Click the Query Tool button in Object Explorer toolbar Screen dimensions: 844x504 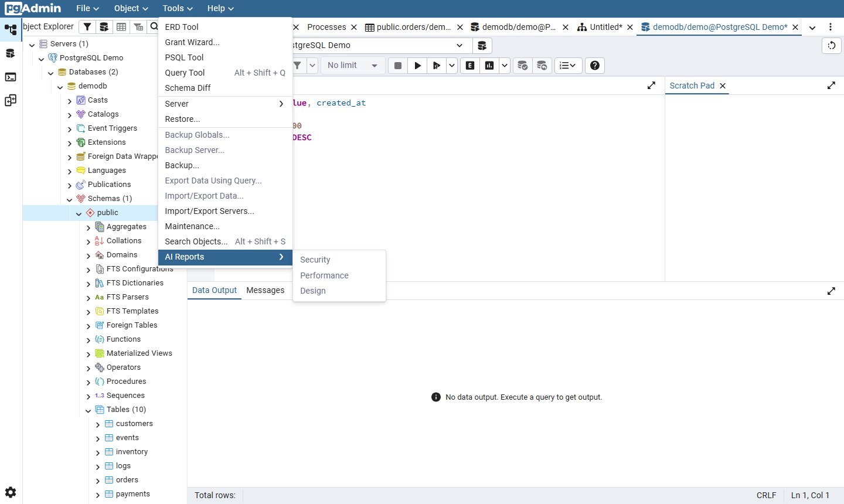pyautogui.click(x=104, y=27)
